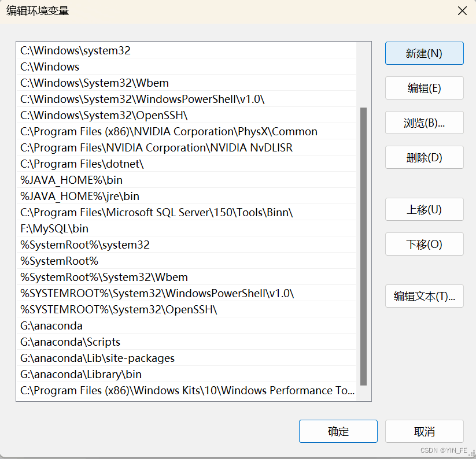Open the 浏览(B) file browser
The image size is (476, 459).
click(424, 123)
